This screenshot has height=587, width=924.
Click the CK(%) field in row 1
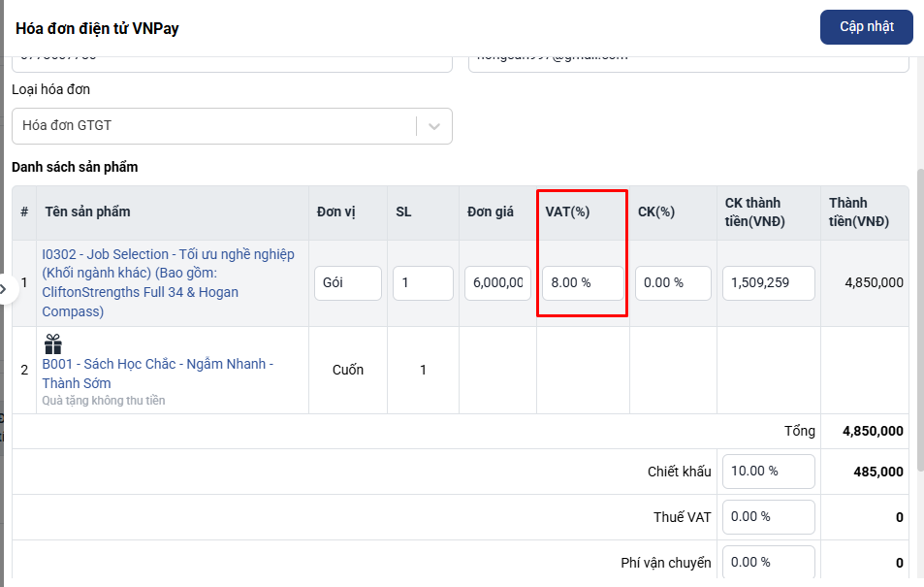coord(672,283)
